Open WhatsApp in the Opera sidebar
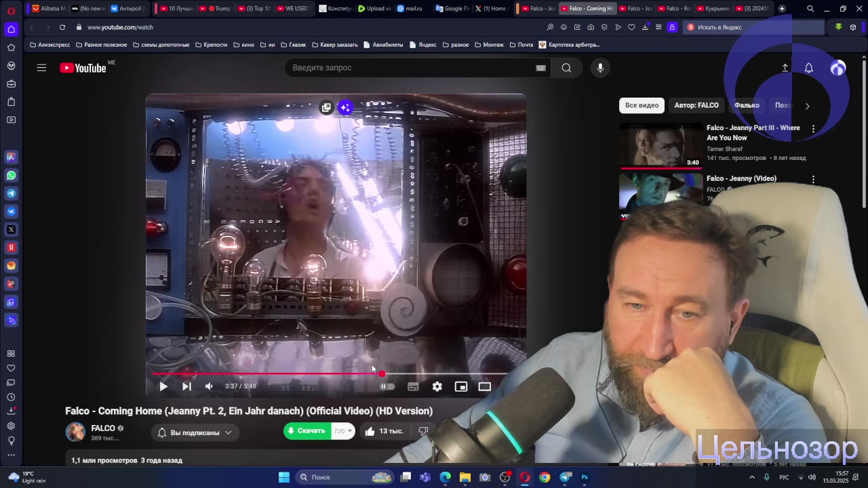868x488 pixels. pyautogui.click(x=11, y=176)
